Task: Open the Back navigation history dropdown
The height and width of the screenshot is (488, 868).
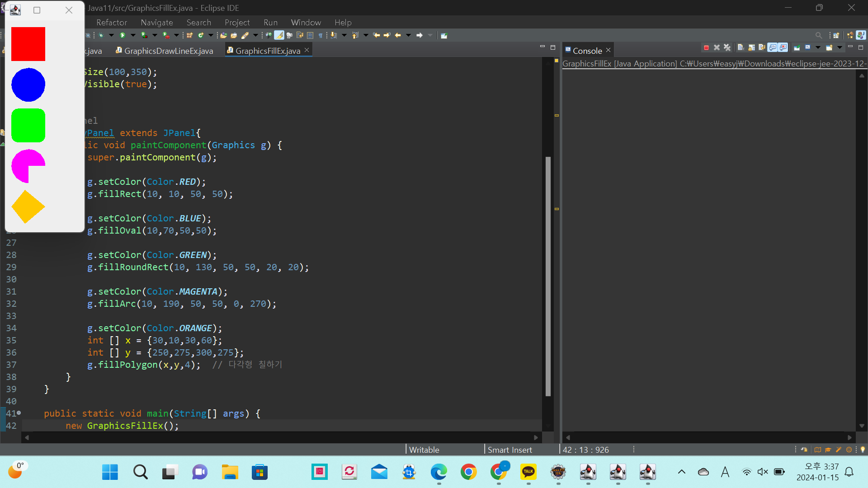Action: (409, 35)
